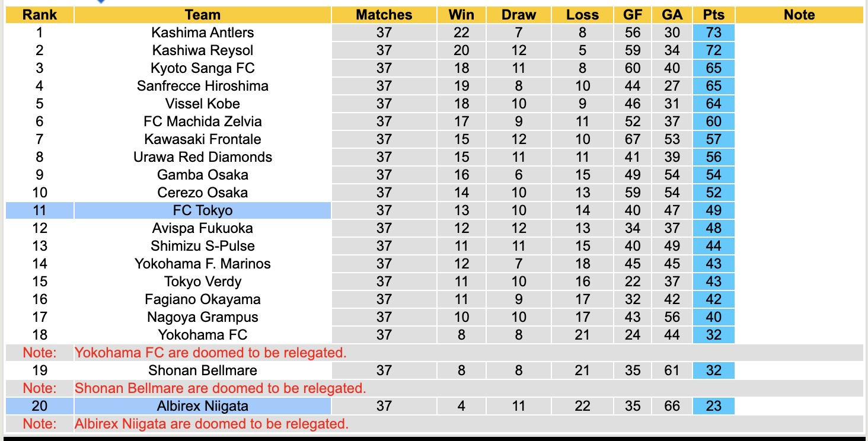Open Vissel Kobe team entry

[x=202, y=104]
